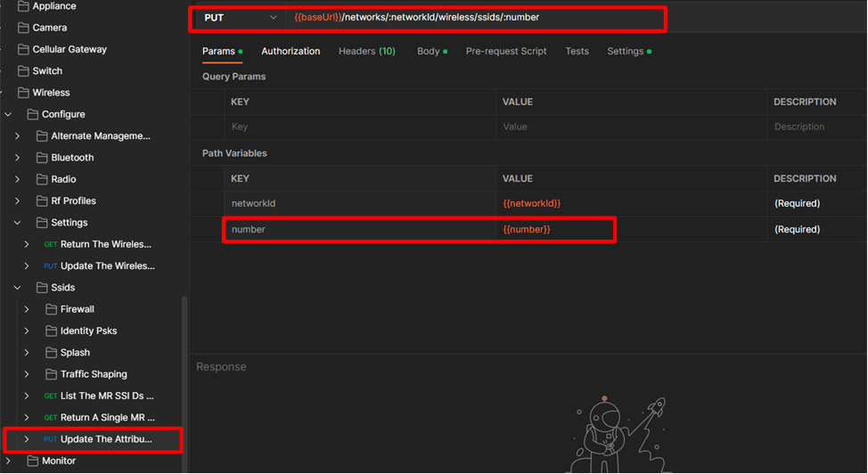
Task: Switch to the Authorization tab
Action: [291, 52]
